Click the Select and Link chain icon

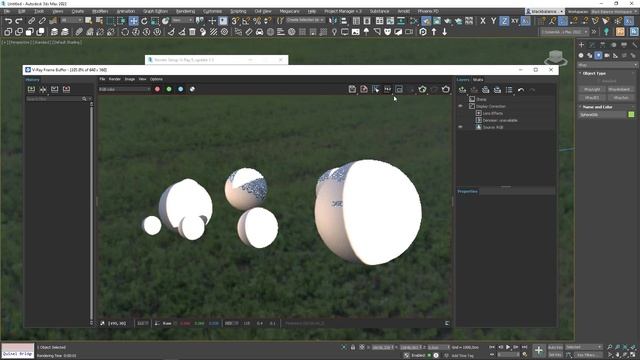[31, 20]
